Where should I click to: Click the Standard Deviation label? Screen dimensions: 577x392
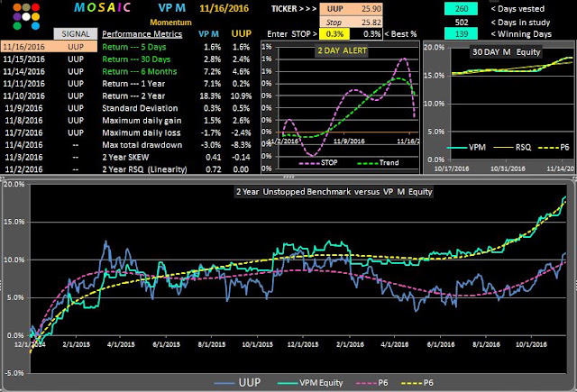pyautogui.click(x=140, y=108)
